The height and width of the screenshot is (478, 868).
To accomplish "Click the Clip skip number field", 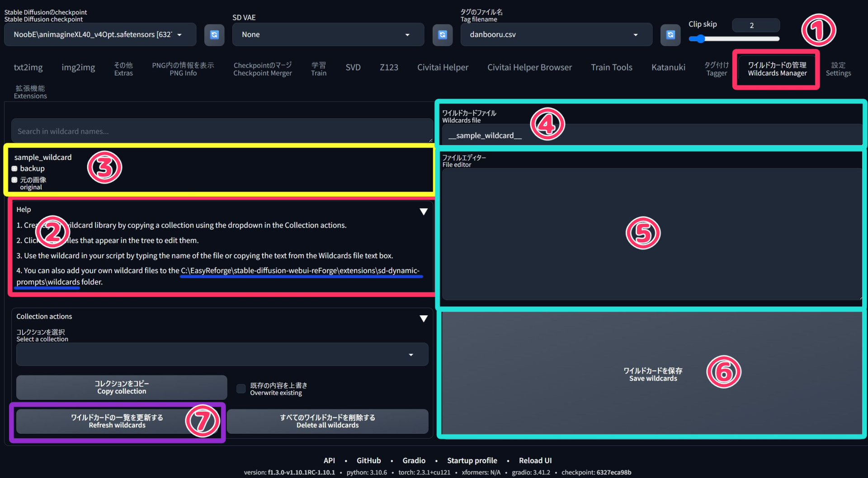I will click(x=755, y=25).
